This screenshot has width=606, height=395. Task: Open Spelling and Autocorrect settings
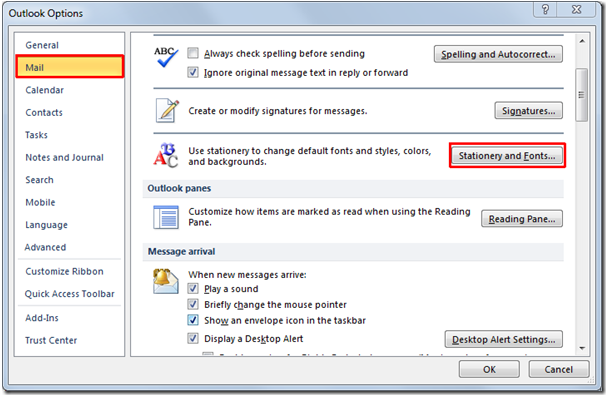click(x=498, y=54)
